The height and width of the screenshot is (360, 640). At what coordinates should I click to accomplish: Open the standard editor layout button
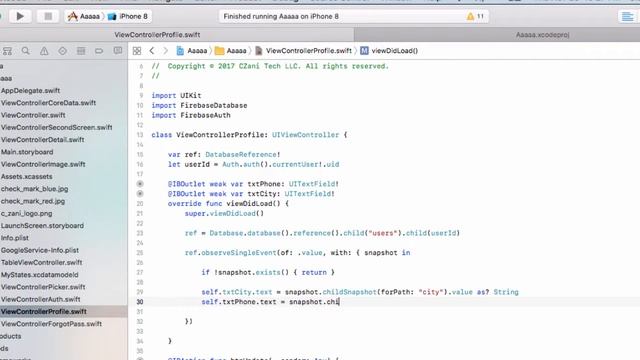pyautogui.click(x=627, y=17)
